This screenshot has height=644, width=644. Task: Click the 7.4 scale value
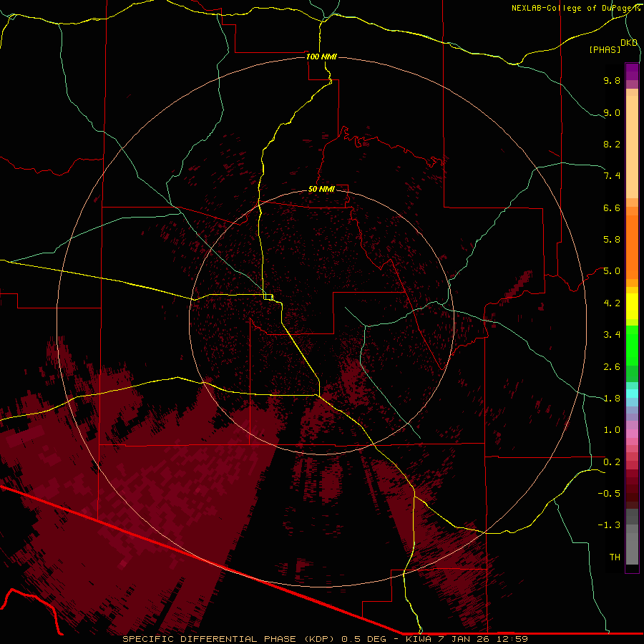[x=612, y=176]
